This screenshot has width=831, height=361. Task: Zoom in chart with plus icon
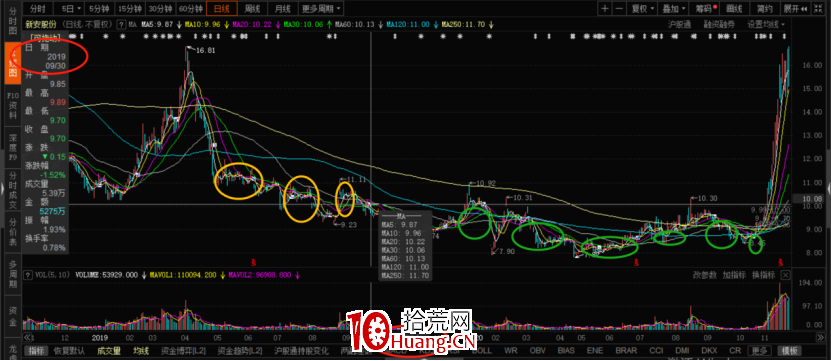605,8
